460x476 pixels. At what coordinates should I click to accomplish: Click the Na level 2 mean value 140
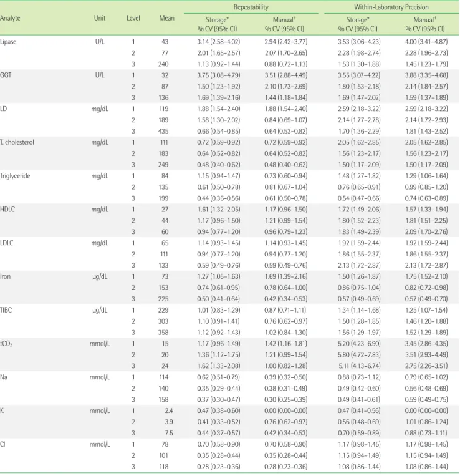coord(163,388)
